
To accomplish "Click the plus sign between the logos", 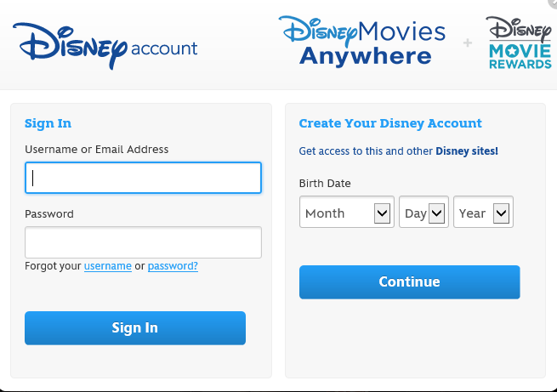I will tap(467, 43).
